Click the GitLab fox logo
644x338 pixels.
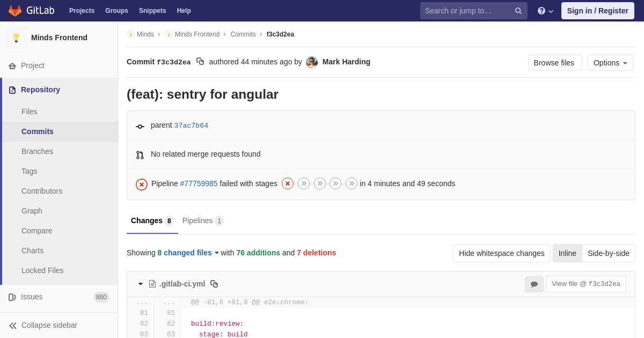click(x=15, y=11)
